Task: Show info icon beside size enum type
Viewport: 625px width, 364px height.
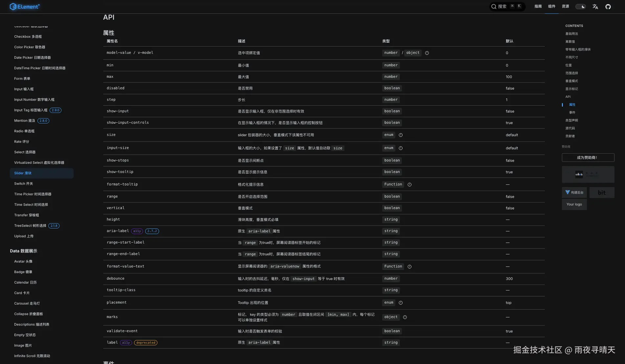Action: [x=401, y=135]
